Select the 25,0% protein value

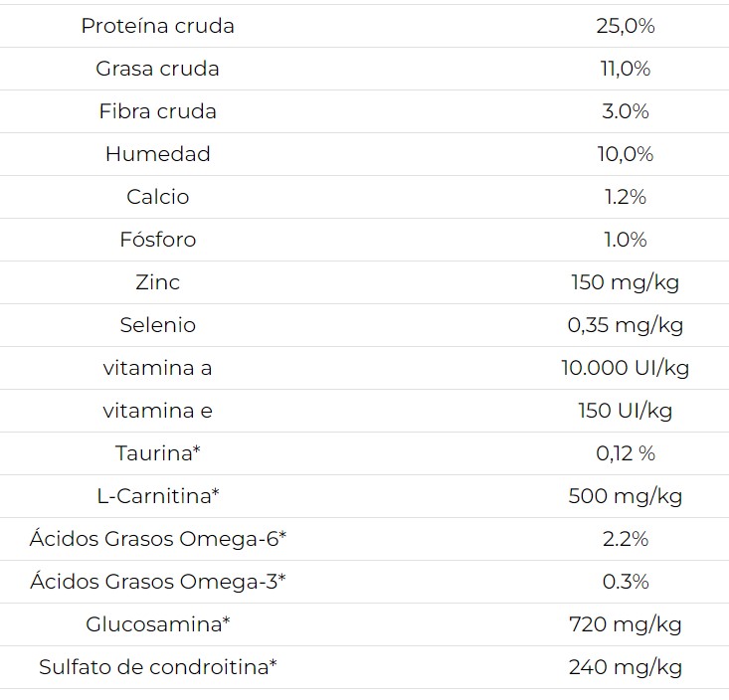pyautogui.click(x=625, y=26)
